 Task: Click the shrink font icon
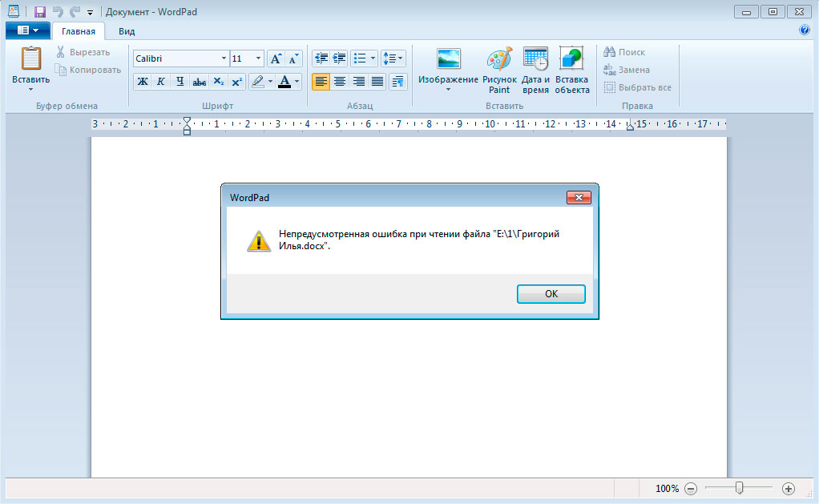[293, 58]
